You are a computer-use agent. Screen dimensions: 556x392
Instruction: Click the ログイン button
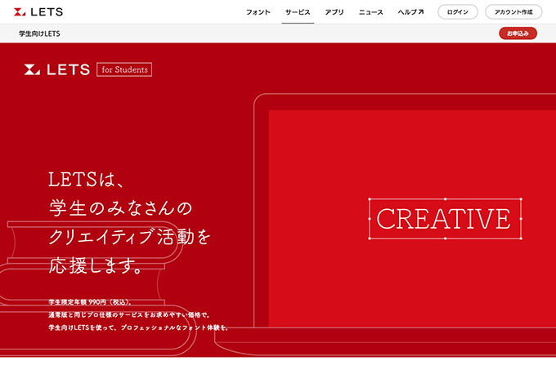[x=458, y=12]
